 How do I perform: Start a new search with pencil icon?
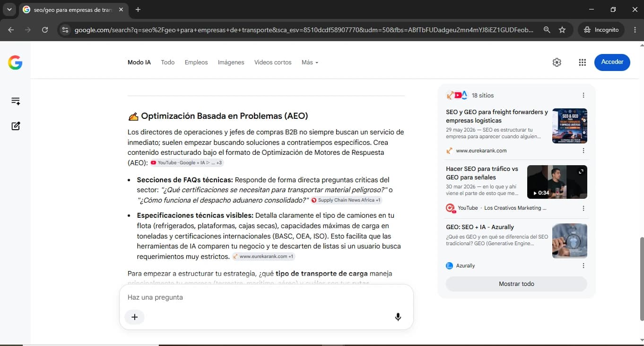point(16,126)
